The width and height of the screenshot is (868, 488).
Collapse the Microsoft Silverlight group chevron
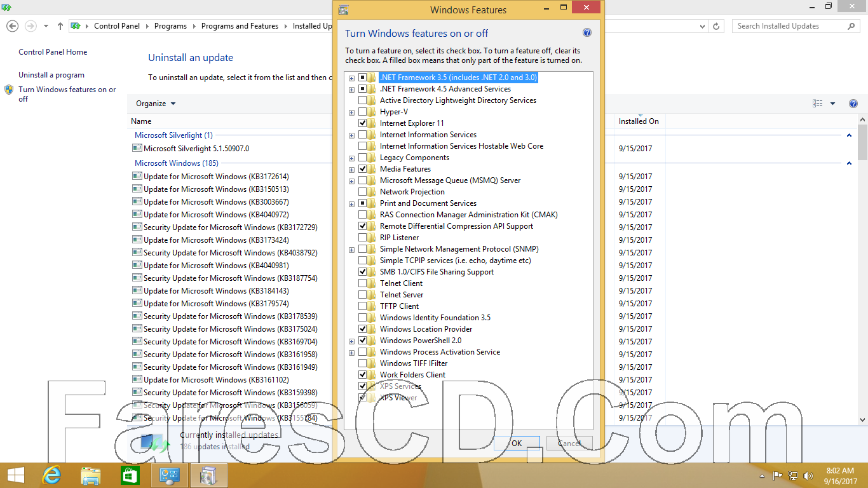coord(850,135)
